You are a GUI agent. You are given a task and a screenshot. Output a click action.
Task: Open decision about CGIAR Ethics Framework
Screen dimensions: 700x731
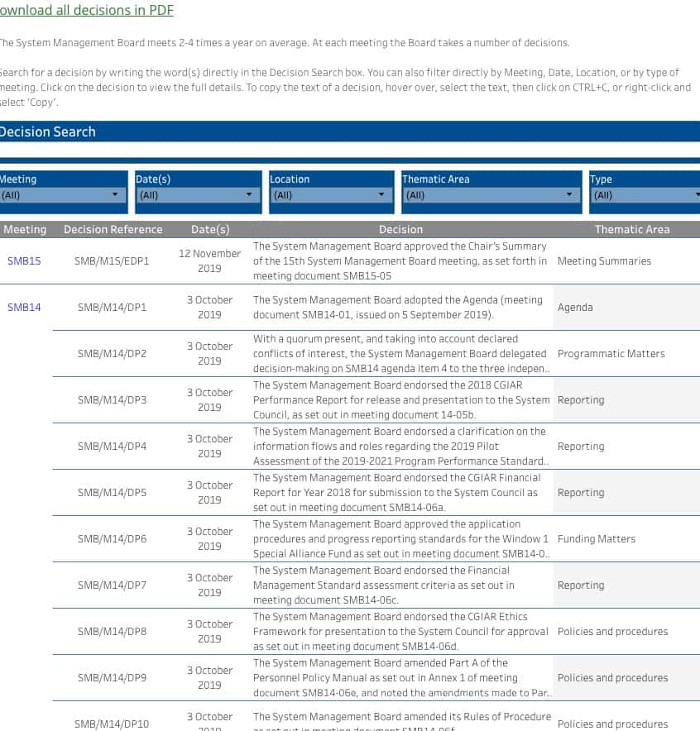[400, 632]
